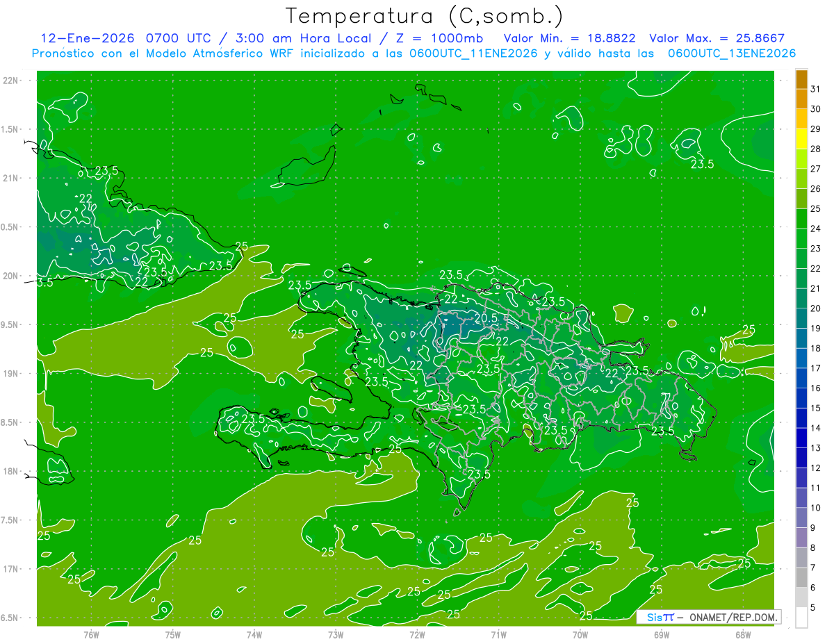Image resolution: width=834 pixels, height=644 pixels.
Task: Click the Valor Max. = 25.8667 text
Action: click(x=717, y=38)
